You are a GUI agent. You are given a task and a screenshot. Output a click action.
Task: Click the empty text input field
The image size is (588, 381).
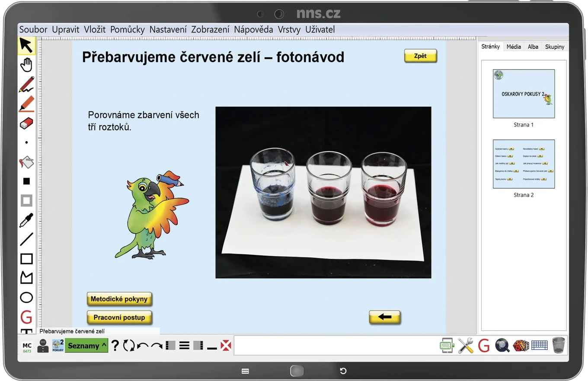[335, 346]
